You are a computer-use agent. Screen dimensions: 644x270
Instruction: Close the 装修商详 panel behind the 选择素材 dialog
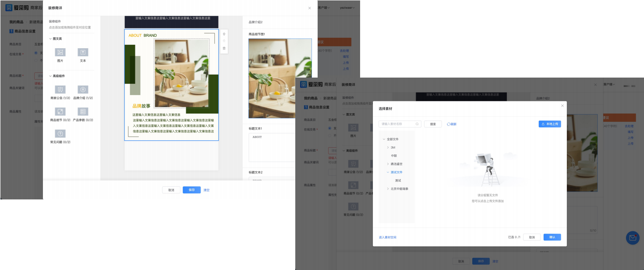(595, 84)
